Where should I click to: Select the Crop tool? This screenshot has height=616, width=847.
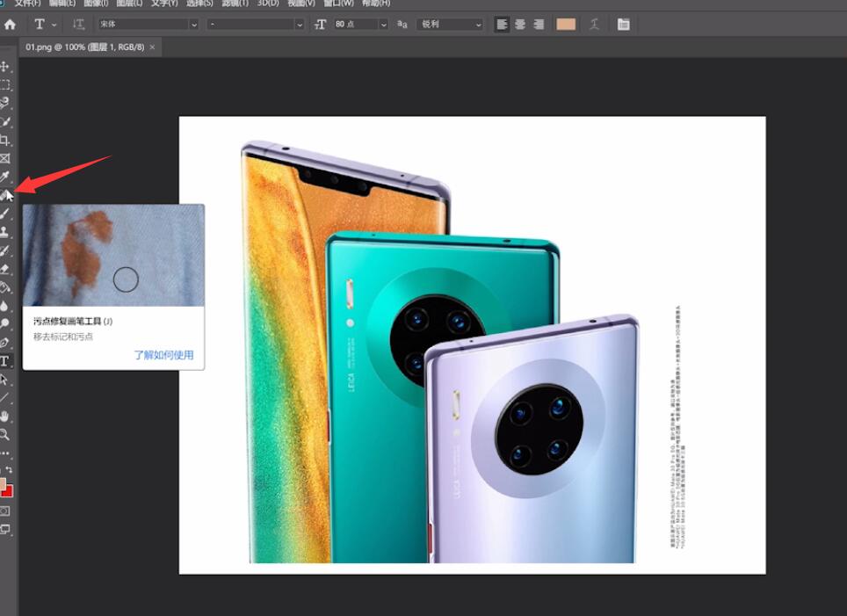click(x=5, y=140)
